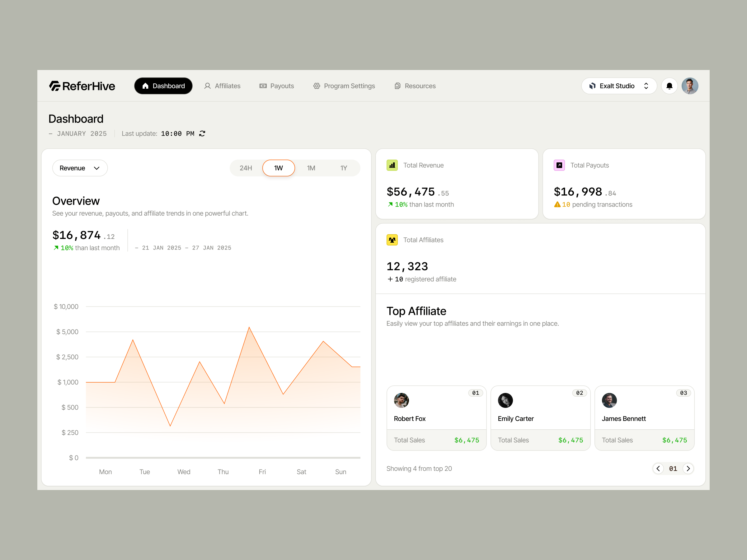Click the Friday peak on revenue chart
Viewport: 747px width, 560px height.
249,327
